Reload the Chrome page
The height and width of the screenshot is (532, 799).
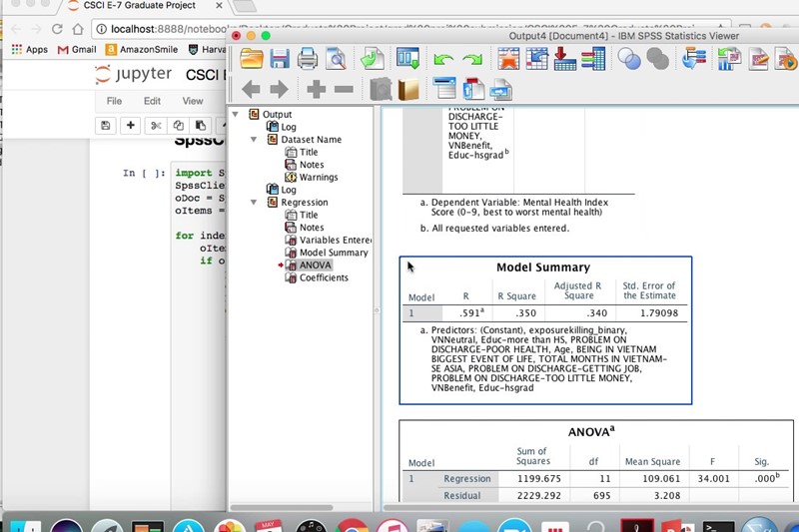pos(57,29)
